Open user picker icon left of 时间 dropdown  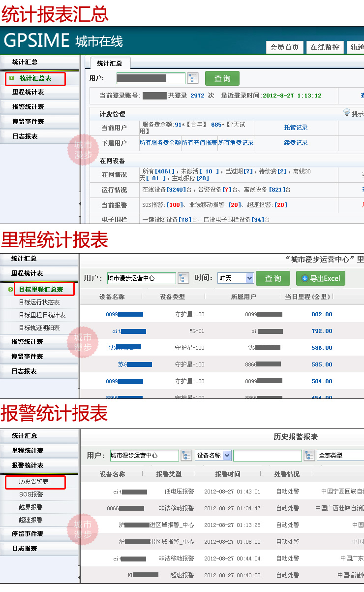(x=183, y=278)
